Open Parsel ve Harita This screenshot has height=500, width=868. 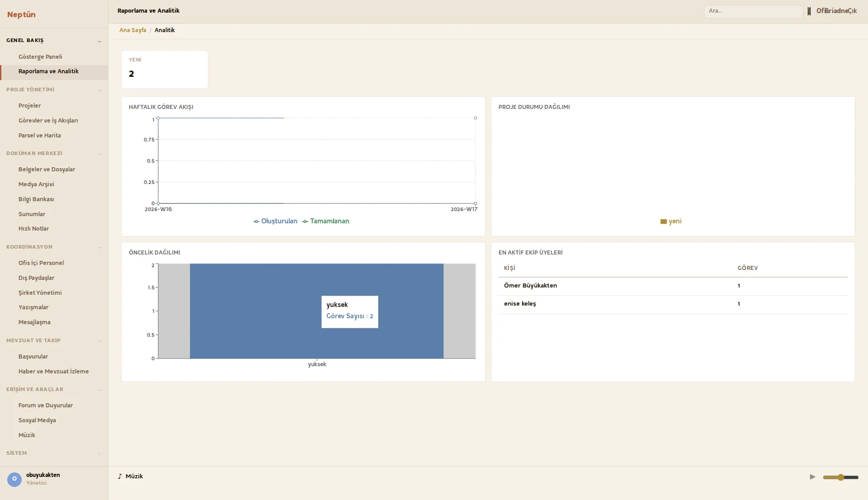54,136
